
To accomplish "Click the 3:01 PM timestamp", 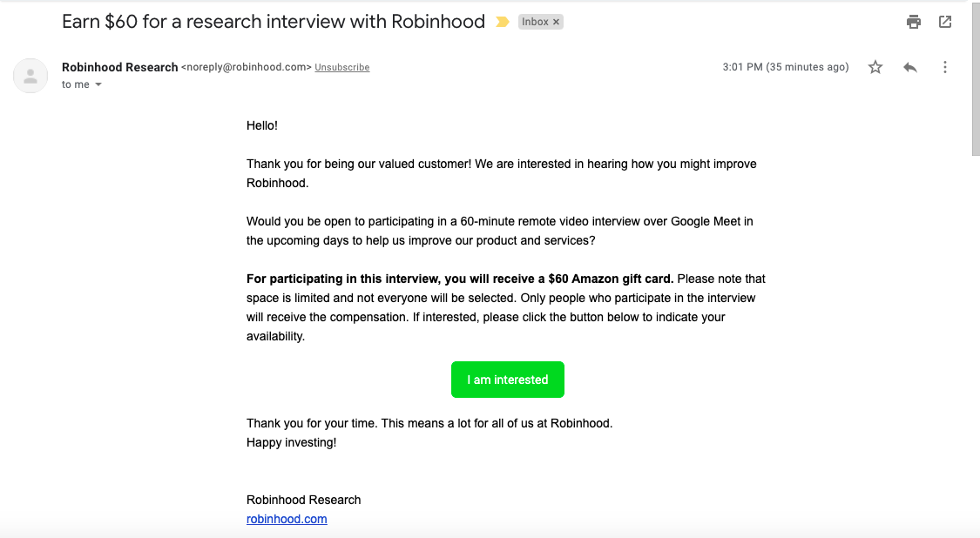I will click(x=786, y=67).
